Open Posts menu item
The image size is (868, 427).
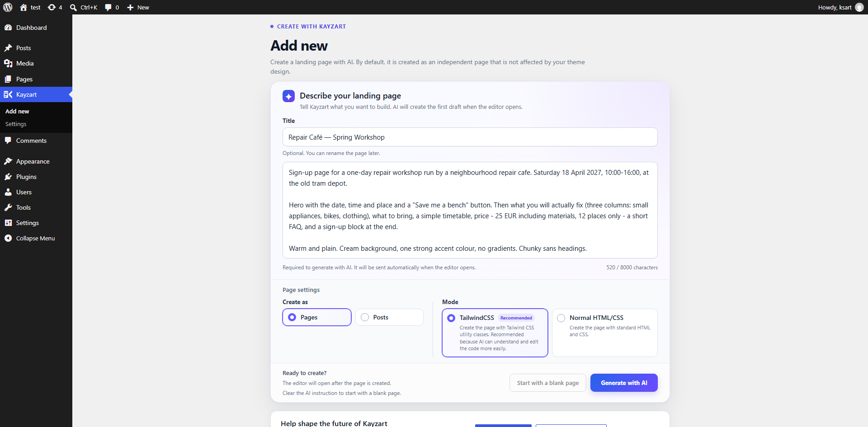click(36, 48)
